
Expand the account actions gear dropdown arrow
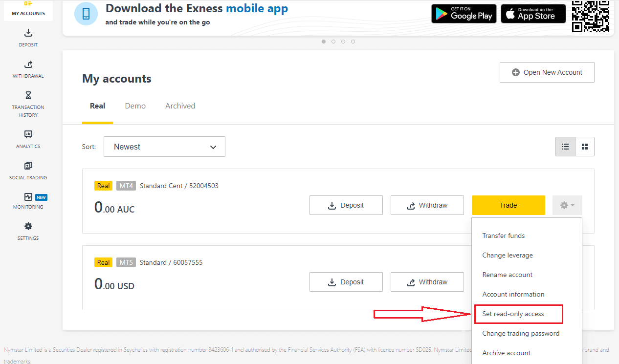[572, 205]
